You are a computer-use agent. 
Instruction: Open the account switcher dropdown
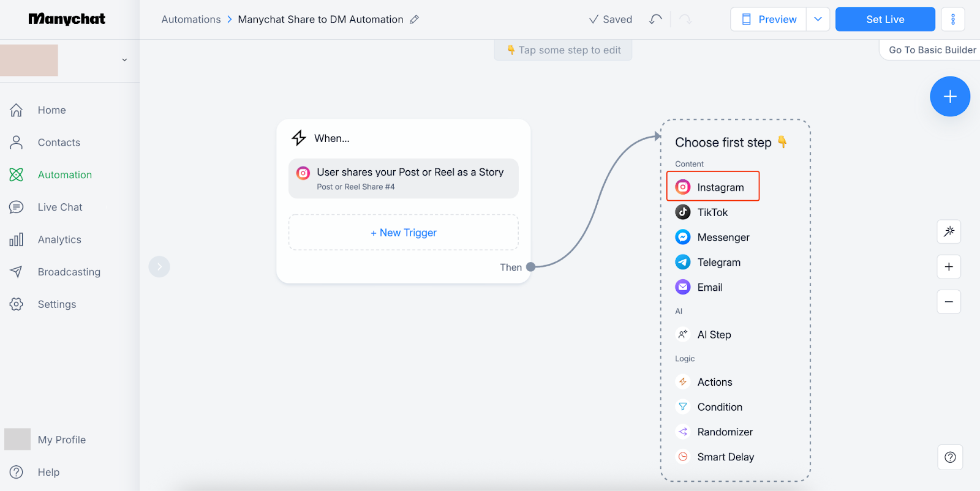point(124,60)
